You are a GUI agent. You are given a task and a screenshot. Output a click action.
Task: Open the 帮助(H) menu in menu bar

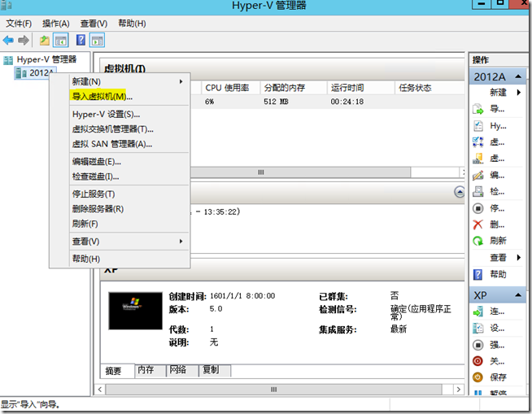pos(132,24)
